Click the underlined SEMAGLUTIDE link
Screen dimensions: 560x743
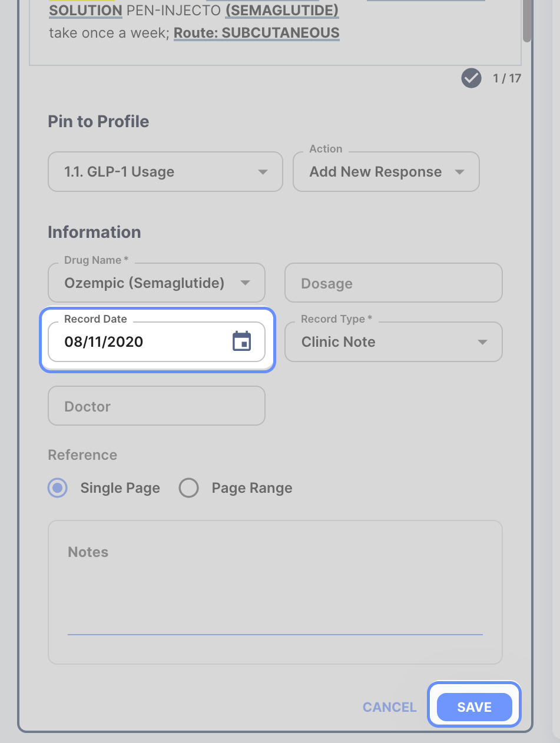pos(281,11)
